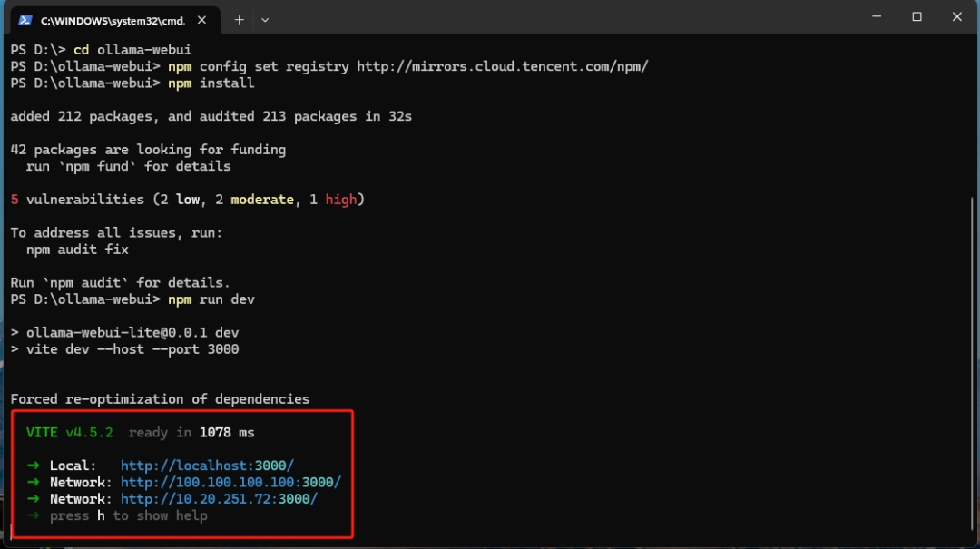This screenshot has height=549, width=980.
Task: Click "Run 'npm audit' for details" line
Action: (120, 282)
